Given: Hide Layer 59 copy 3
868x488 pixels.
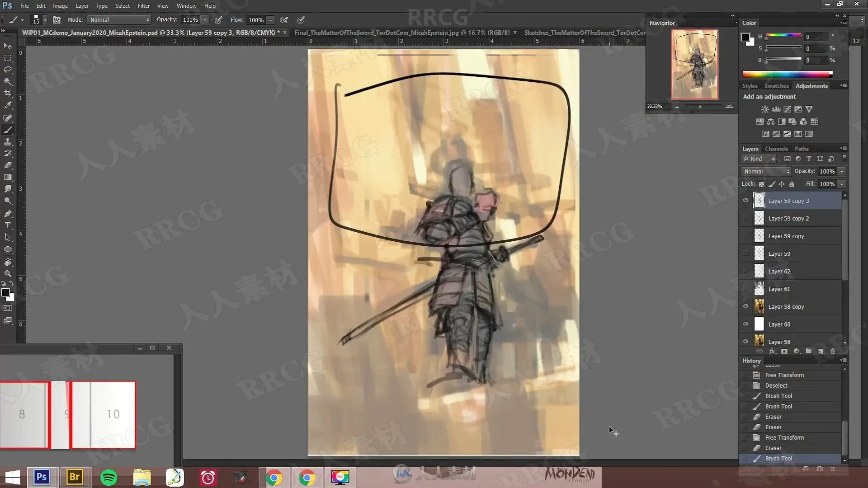Looking at the screenshot, I should pyautogui.click(x=745, y=201).
